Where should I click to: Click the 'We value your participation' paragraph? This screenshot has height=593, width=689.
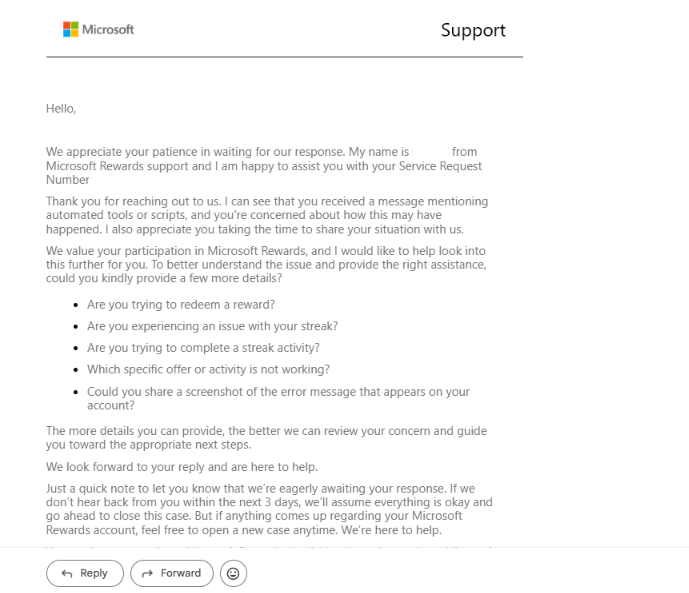pos(266,264)
